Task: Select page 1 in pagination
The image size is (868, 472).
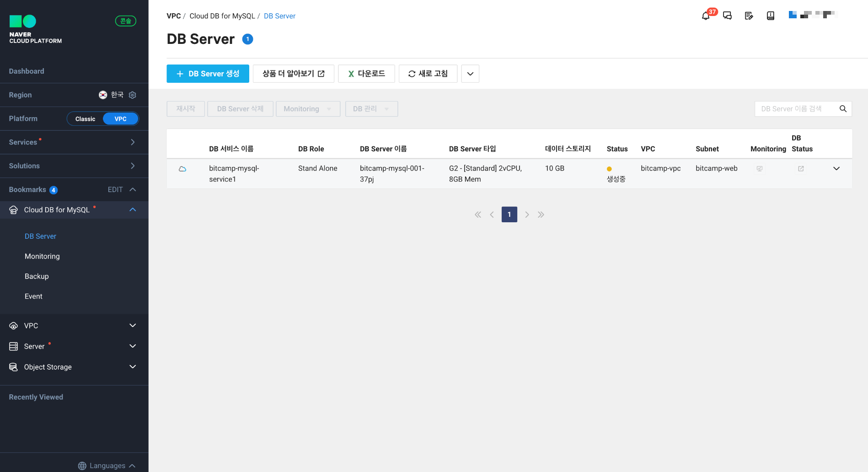Action: coord(509,215)
